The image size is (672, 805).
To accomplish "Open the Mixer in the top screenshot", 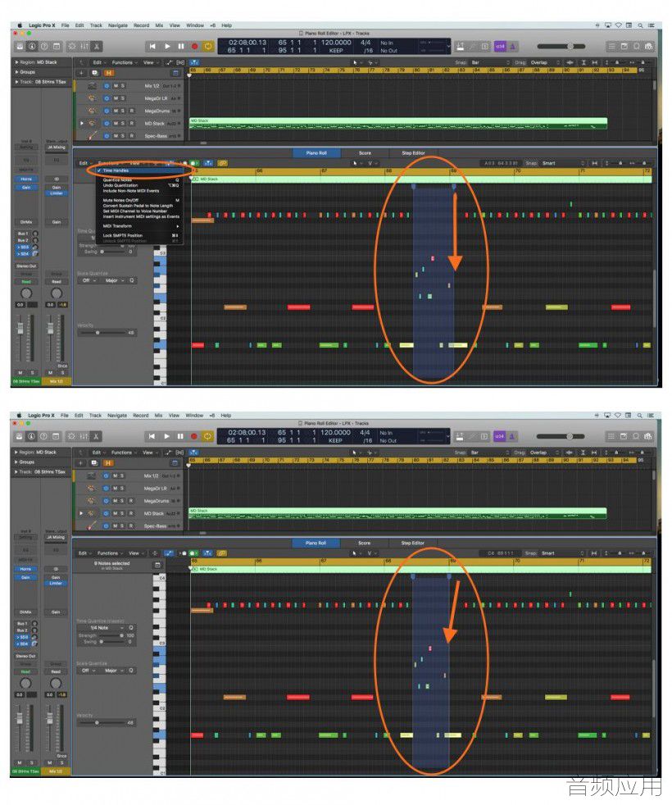I will (x=84, y=46).
